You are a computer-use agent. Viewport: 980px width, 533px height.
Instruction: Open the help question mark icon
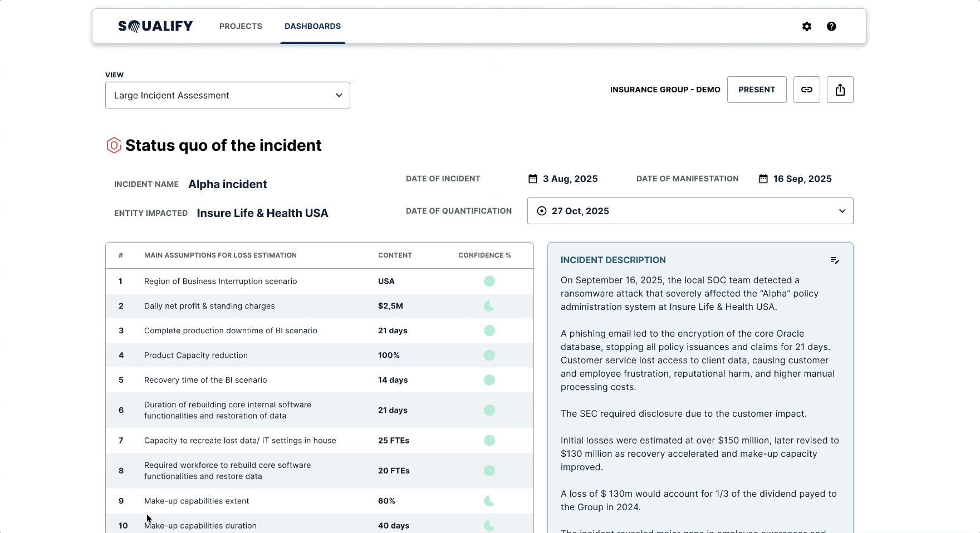(831, 26)
